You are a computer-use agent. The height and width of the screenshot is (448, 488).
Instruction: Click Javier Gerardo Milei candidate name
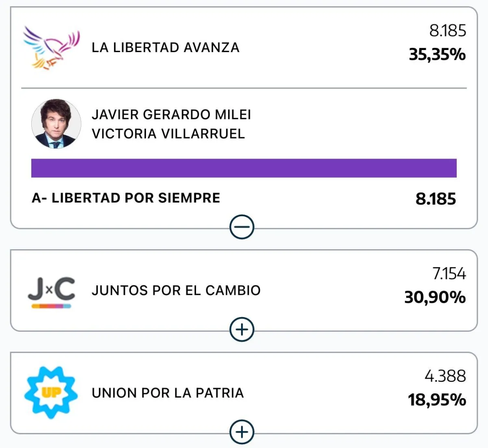tap(171, 115)
